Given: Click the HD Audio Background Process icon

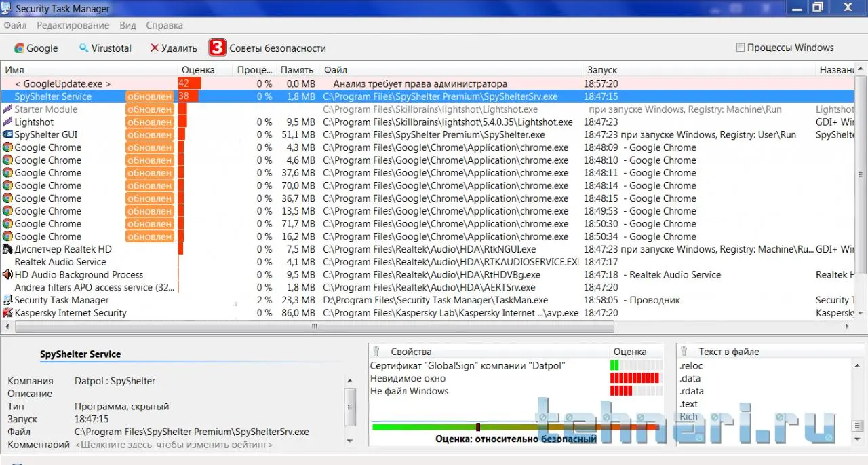Looking at the screenshot, I should click(7, 274).
